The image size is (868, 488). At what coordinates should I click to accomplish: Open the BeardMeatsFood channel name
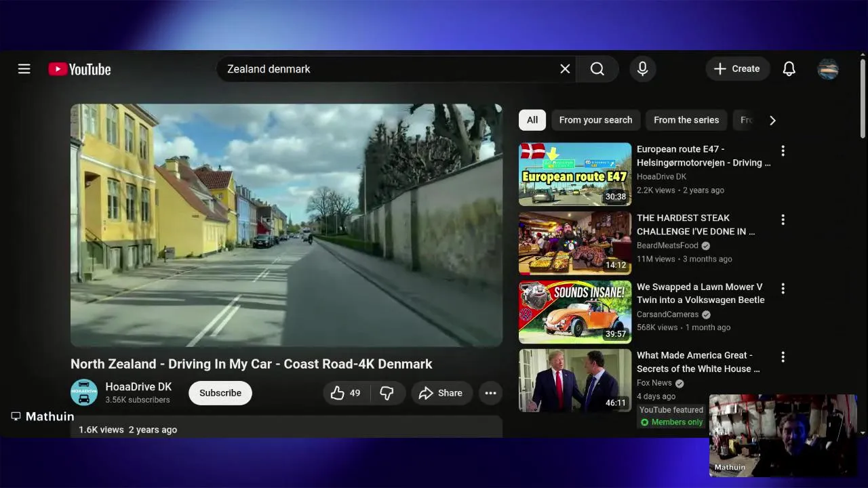click(667, 245)
